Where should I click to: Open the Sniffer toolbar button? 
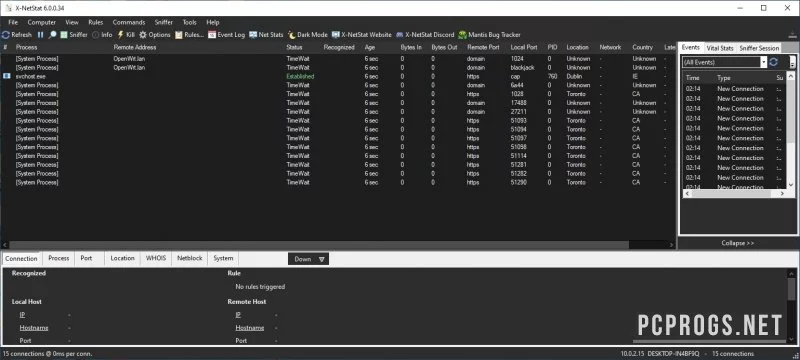tap(74, 35)
